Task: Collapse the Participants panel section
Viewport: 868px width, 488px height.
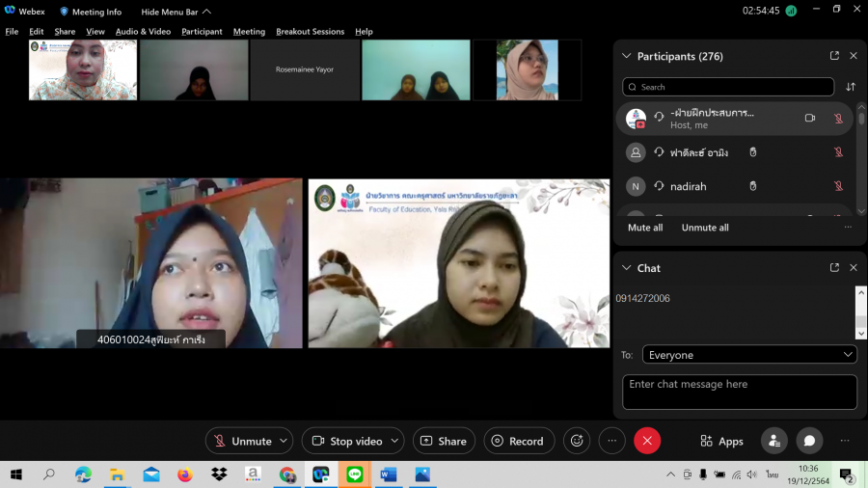Action: 626,56
